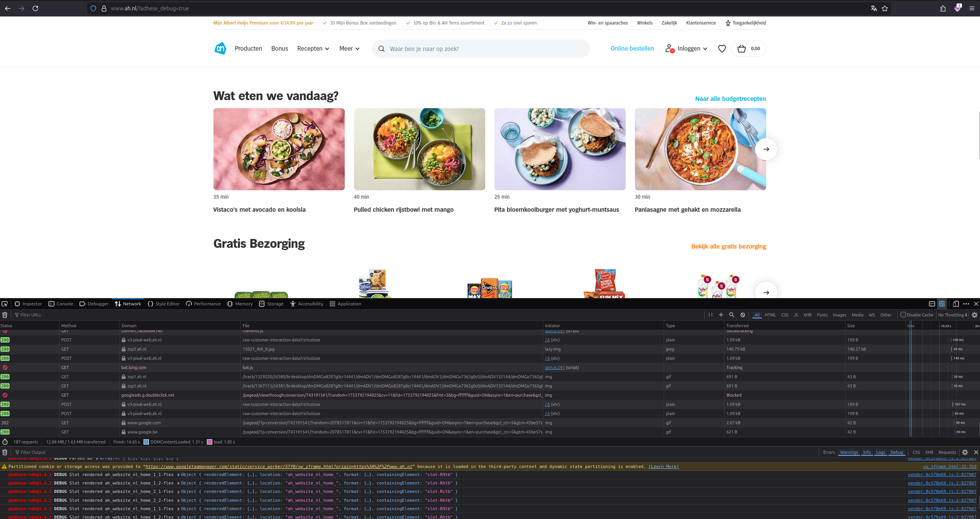The image size is (980, 519).
Task: Open Naar alle budgetrecepten link
Action: pyautogui.click(x=730, y=99)
